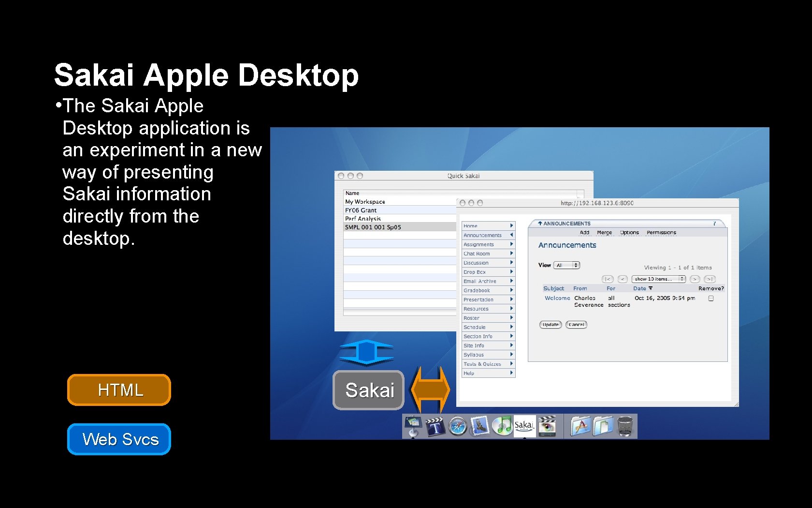Click the Merge link in Announcements
The width and height of the screenshot is (812, 508).
point(604,233)
